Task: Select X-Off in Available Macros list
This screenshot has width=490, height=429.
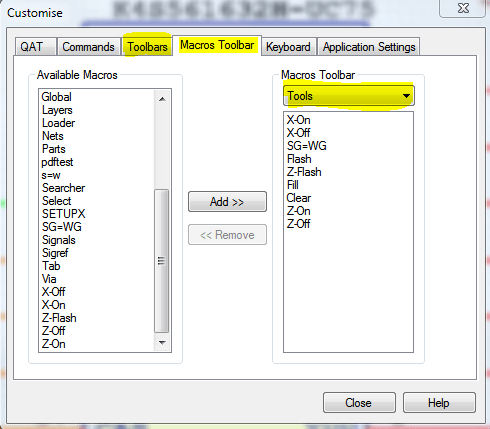Action: pyautogui.click(x=53, y=292)
